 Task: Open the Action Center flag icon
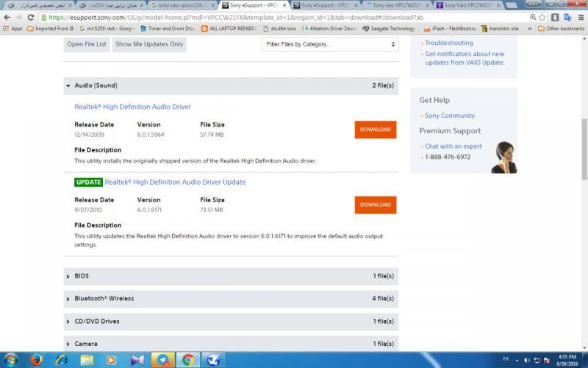(x=546, y=360)
